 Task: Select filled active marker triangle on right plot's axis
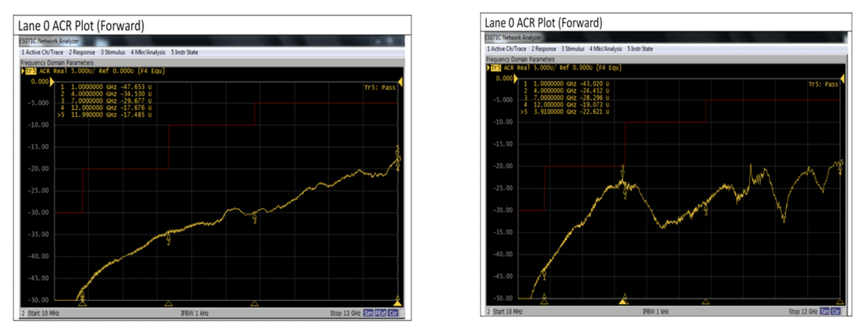pyautogui.click(x=623, y=302)
